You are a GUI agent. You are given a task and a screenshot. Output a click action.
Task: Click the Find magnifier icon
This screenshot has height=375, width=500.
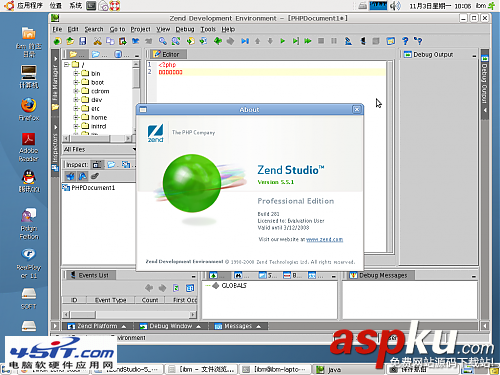pyautogui.click(x=163, y=41)
